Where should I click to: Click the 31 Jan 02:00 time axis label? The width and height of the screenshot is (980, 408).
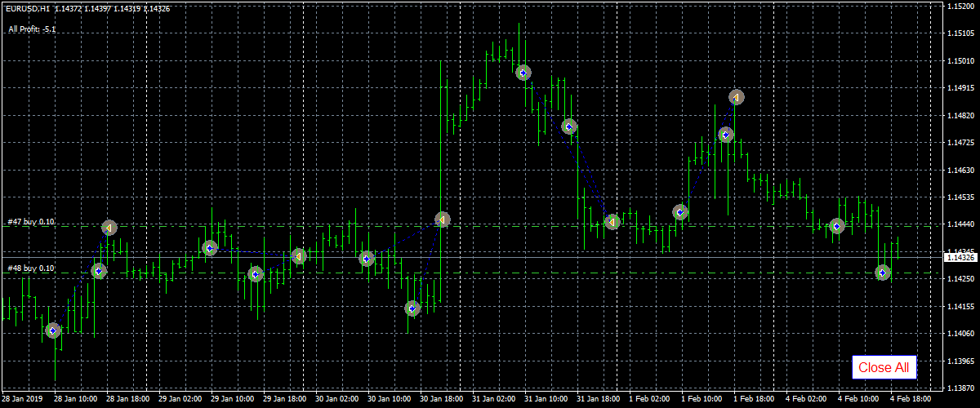click(497, 400)
